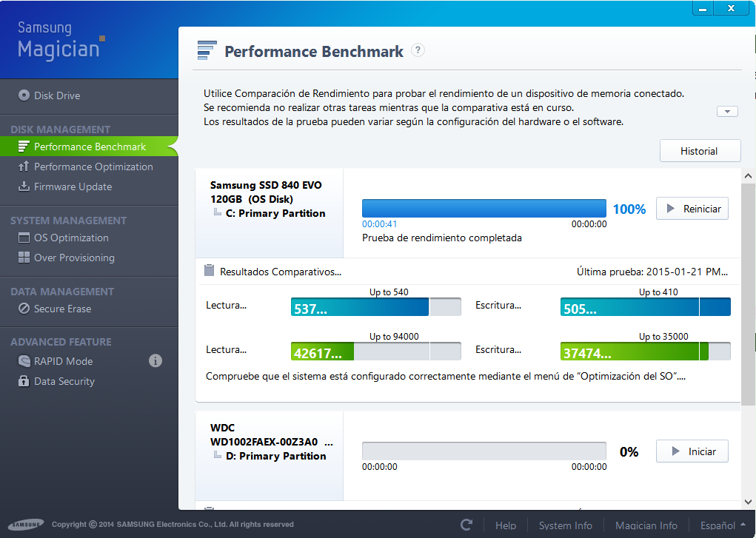Select WDC WD1002FAEX-00Z3A0 drive name
Image resolution: width=756 pixels, height=538 pixels.
pos(272,434)
